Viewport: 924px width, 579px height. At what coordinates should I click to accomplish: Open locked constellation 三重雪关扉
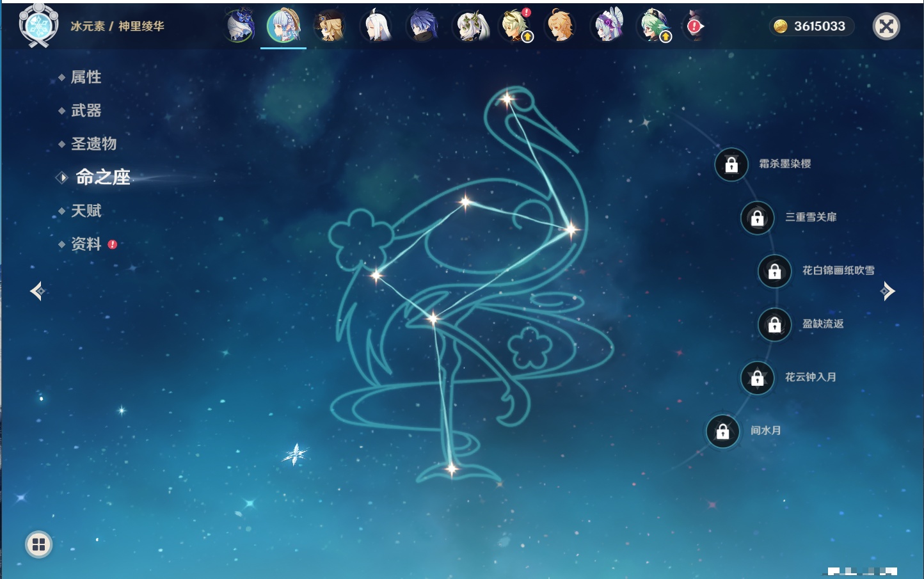pos(757,218)
